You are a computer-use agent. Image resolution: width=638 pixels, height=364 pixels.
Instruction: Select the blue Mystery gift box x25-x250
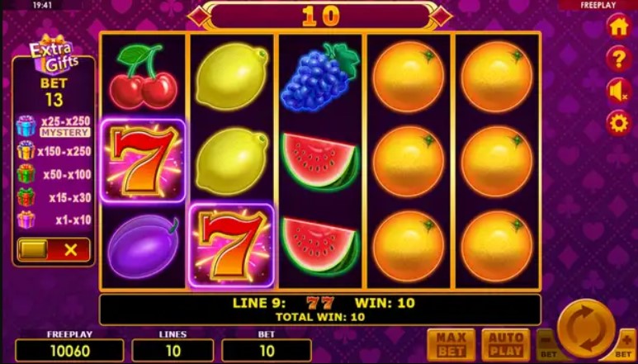(x=26, y=126)
